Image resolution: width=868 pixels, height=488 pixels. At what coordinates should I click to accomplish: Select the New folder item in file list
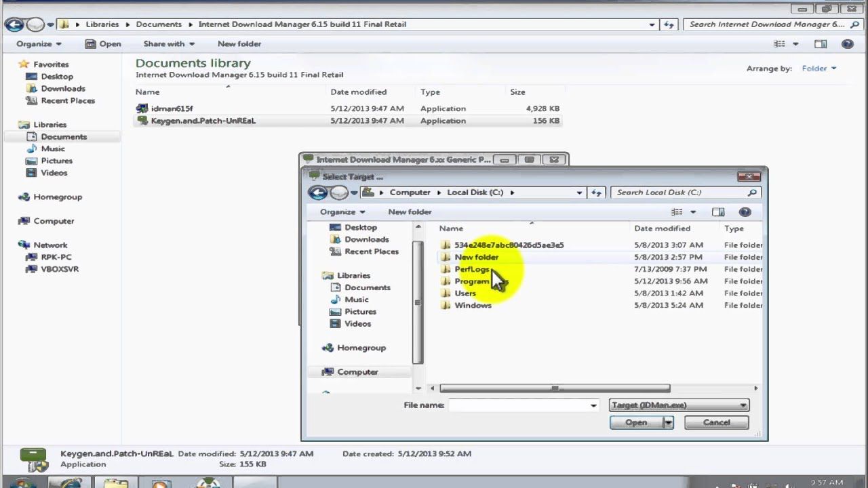click(x=476, y=258)
